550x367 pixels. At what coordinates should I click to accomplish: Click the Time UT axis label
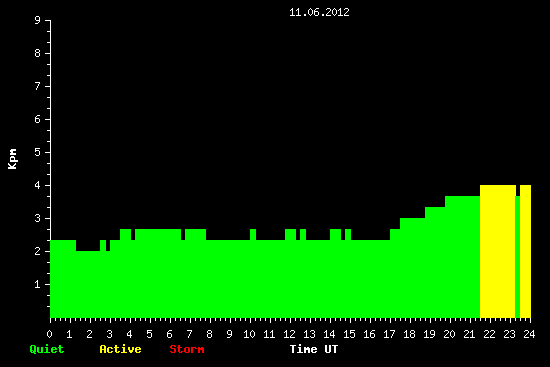[314, 349]
